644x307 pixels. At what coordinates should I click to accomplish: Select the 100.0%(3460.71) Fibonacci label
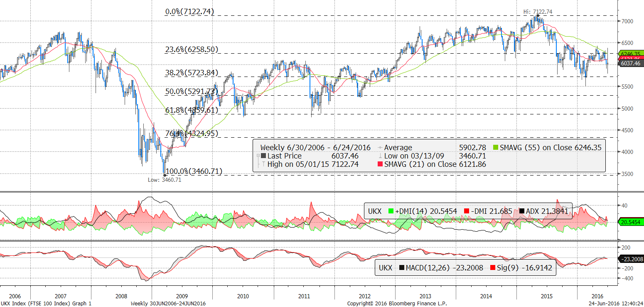pos(194,171)
